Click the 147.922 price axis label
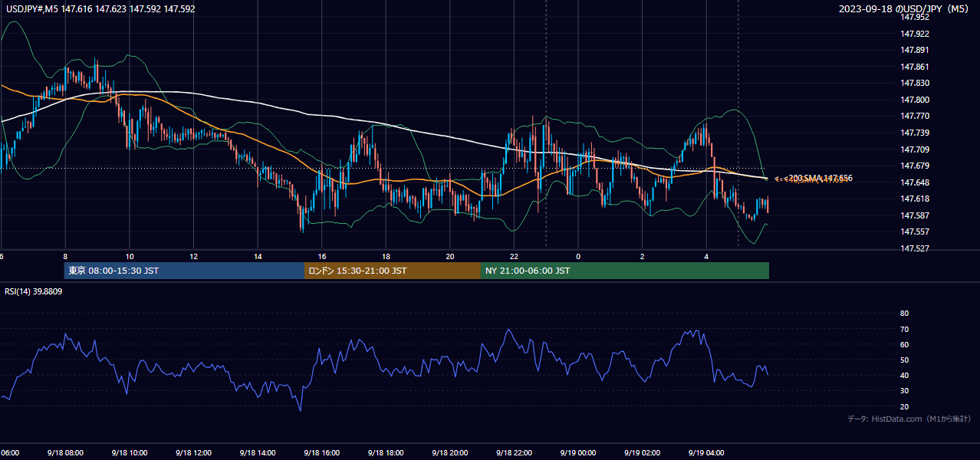 [916, 34]
